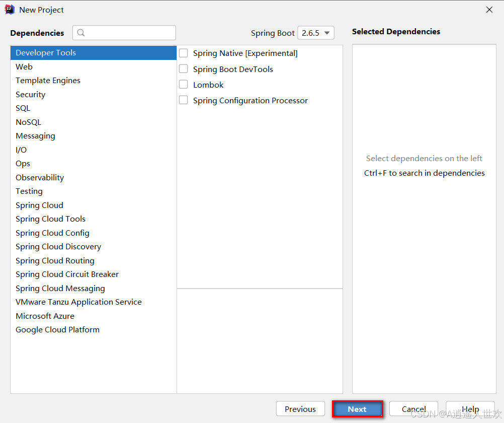Select the Observability category
The image size is (504, 423).
point(94,177)
